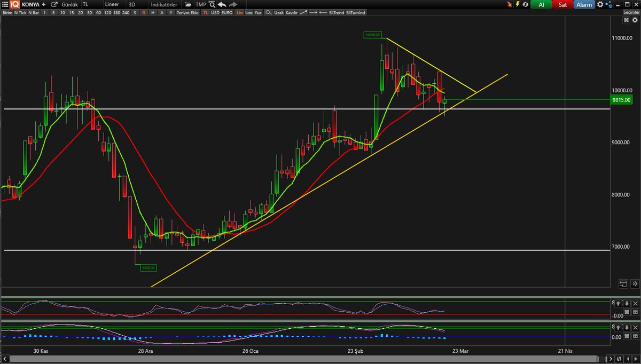The height and width of the screenshot is (364, 641).
Task: Maximize the second indicator panel
Action: click(x=627, y=336)
